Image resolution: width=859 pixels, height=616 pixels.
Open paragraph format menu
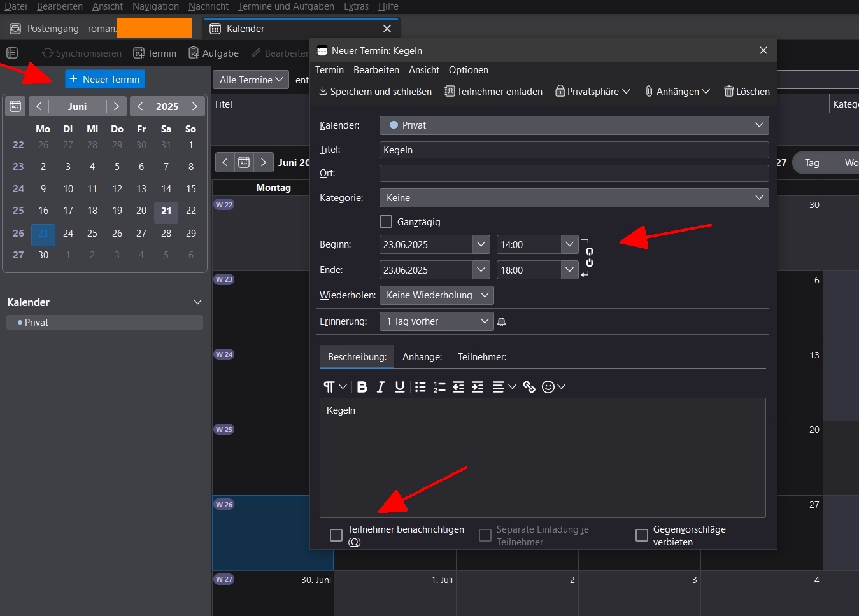pyautogui.click(x=335, y=387)
